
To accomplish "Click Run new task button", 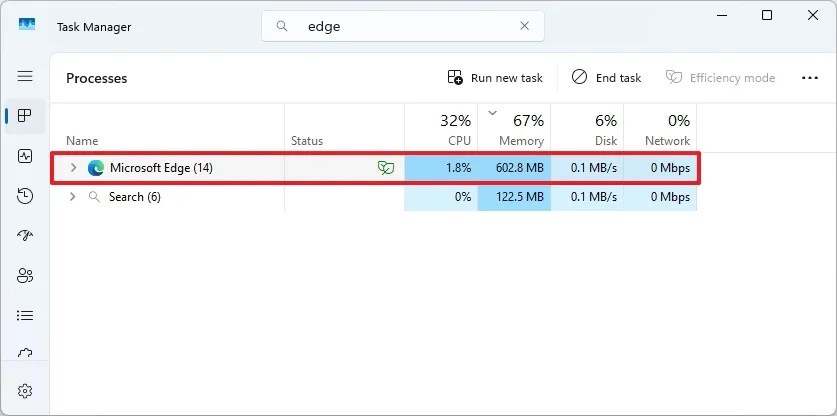I will (x=495, y=78).
